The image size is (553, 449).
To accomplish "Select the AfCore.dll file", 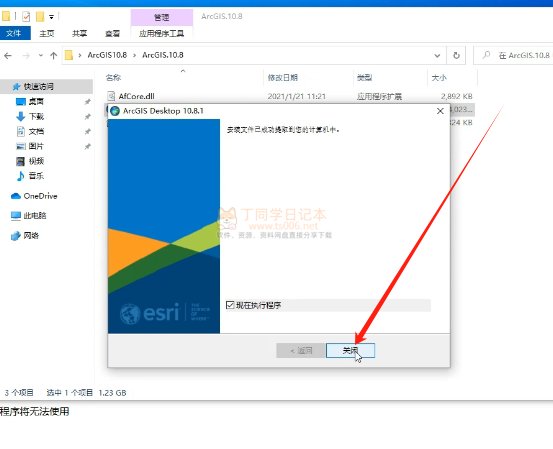I will [x=136, y=96].
